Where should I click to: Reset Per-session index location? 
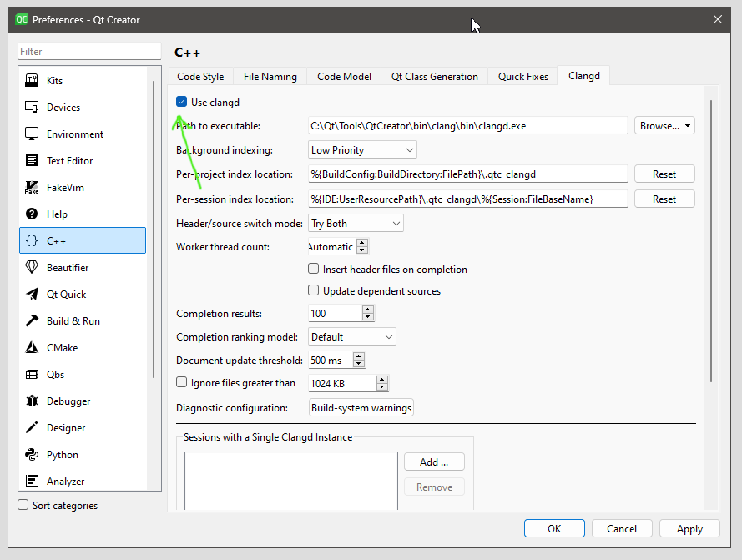coord(664,199)
